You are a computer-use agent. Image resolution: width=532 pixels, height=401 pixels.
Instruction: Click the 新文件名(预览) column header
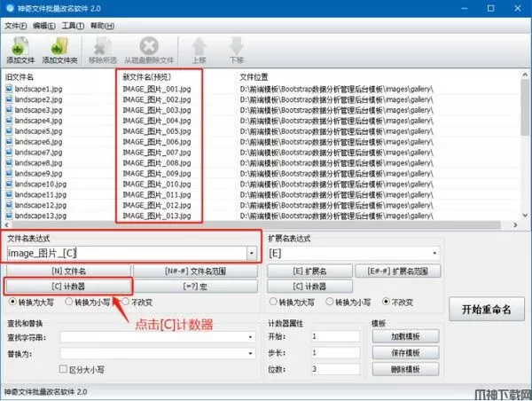tap(146, 77)
